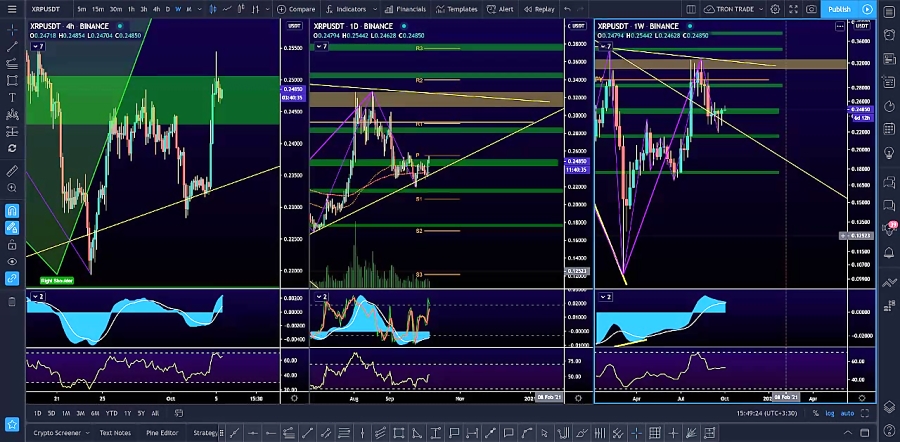The image size is (900, 442).
Task: Switch to the W weekly timeframe
Action: click(178, 9)
